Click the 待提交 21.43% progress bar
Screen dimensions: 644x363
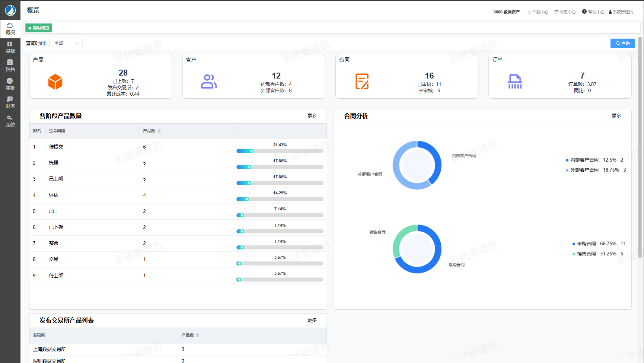pos(280,151)
